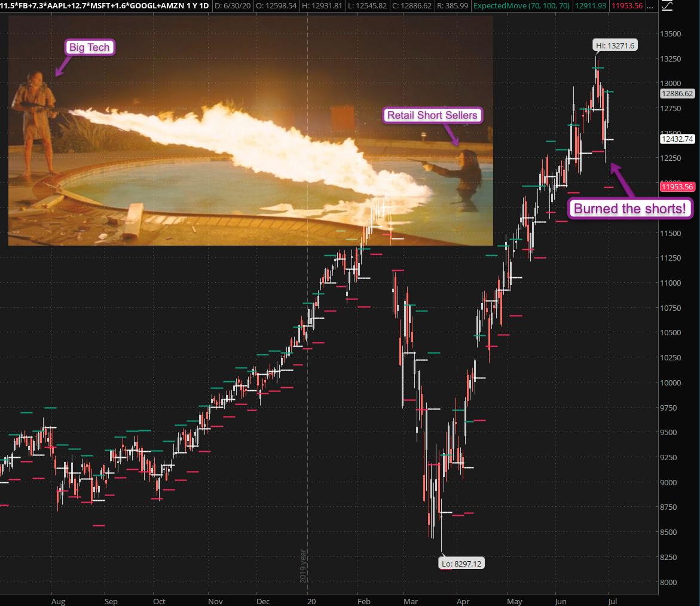700x606 pixels.
Task: Click the 9000 price axis label
Action: point(669,482)
